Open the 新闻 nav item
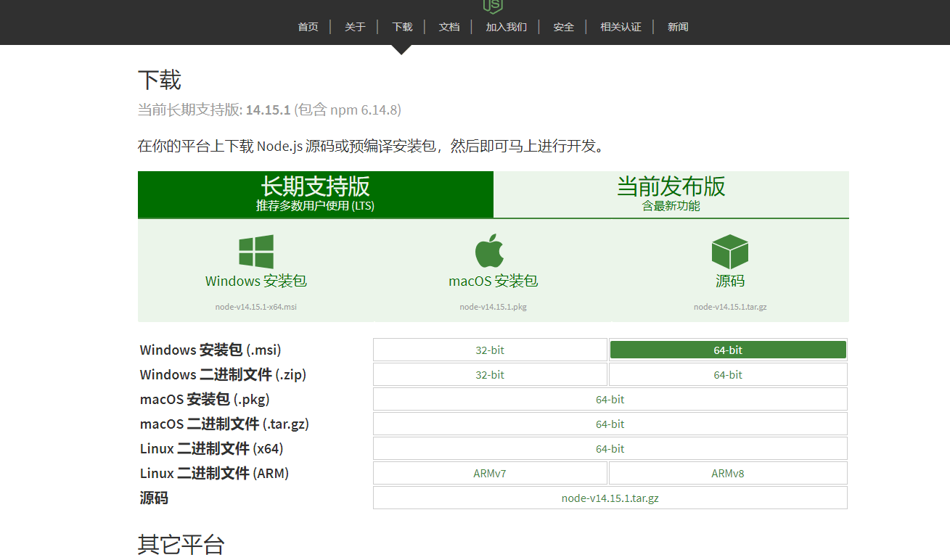Viewport: 950px width, 560px height. 678,27
